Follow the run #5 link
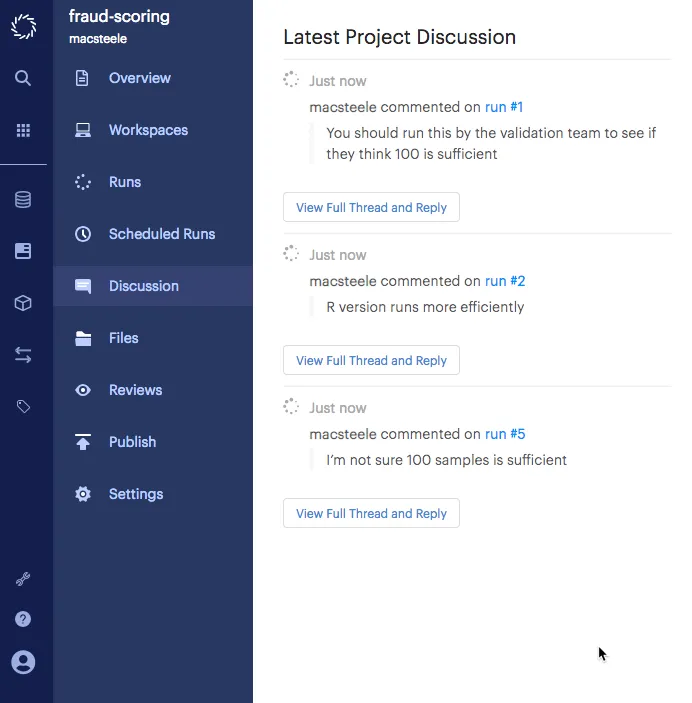The image size is (692, 703). (505, 434)
